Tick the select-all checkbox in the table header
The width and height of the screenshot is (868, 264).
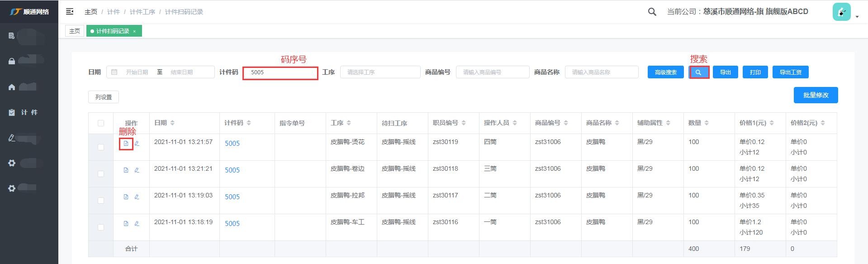(101, 123)
